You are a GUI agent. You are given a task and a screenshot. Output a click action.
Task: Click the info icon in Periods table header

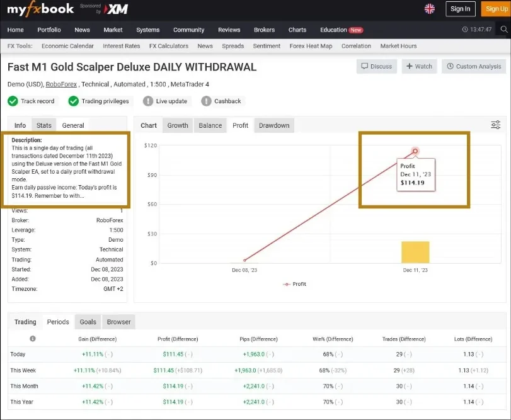coord(33,339)
